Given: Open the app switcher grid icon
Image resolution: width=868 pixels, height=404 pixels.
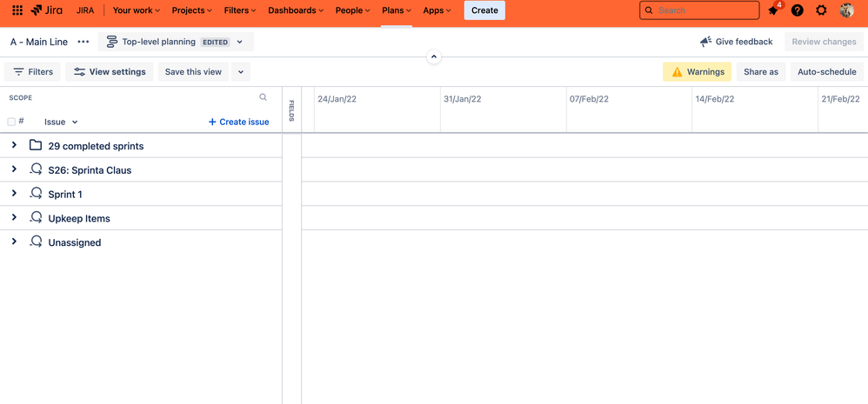Looking at the screenshot, I should [17, 10].
